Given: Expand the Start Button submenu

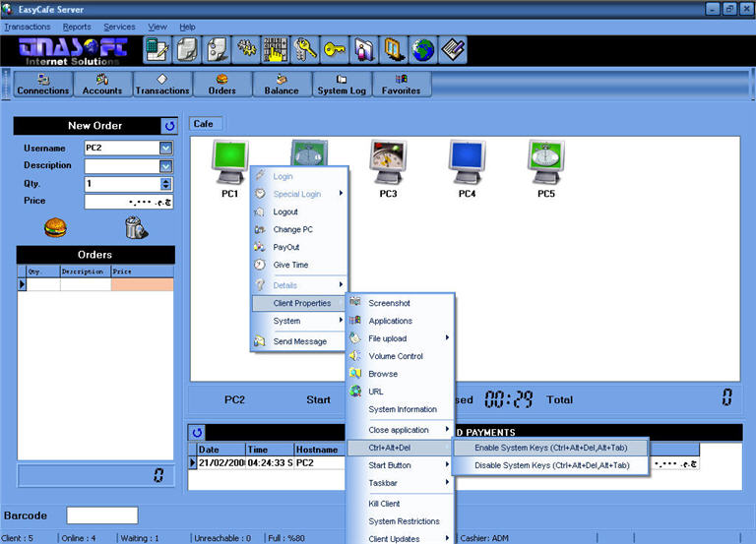Looking at the screenshot, I should [x=401, y=465].
